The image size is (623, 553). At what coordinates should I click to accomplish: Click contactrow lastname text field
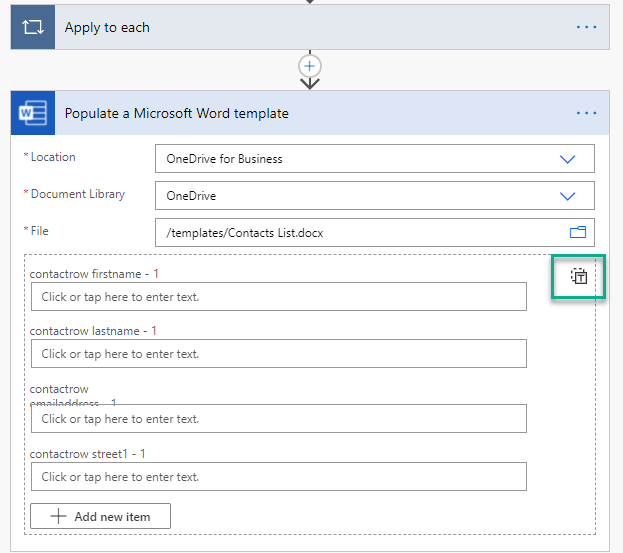coord(279,354)
